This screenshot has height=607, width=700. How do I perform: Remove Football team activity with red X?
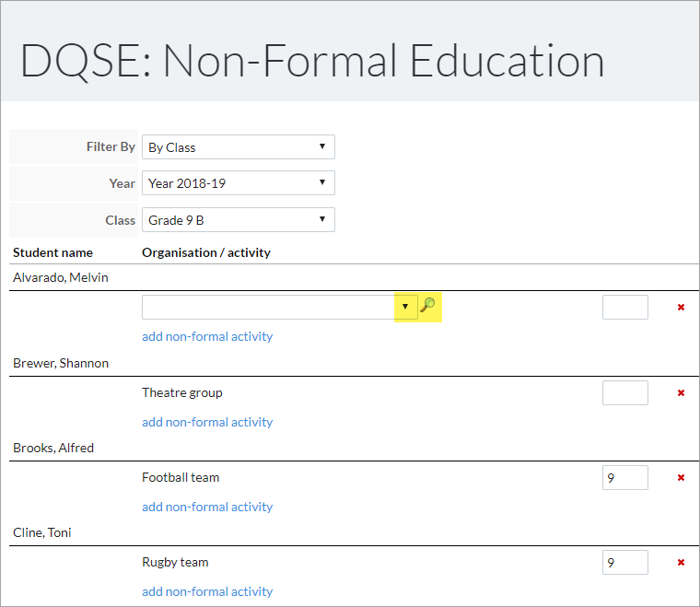pos(681,477)
